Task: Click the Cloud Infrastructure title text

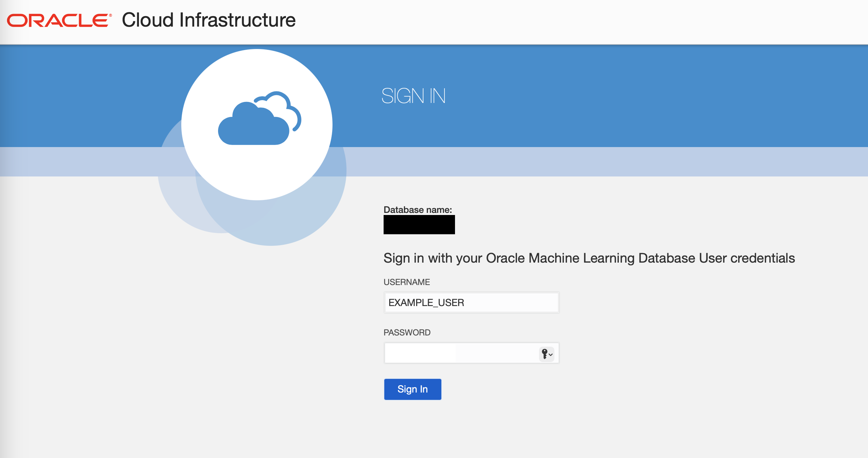Action: (x=209, y=20)
